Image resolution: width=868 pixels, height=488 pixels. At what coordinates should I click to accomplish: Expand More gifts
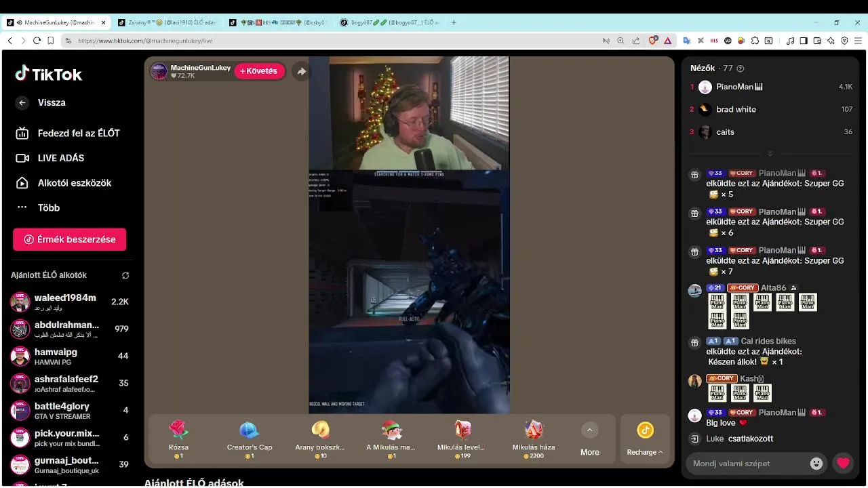tap(589, 439)
